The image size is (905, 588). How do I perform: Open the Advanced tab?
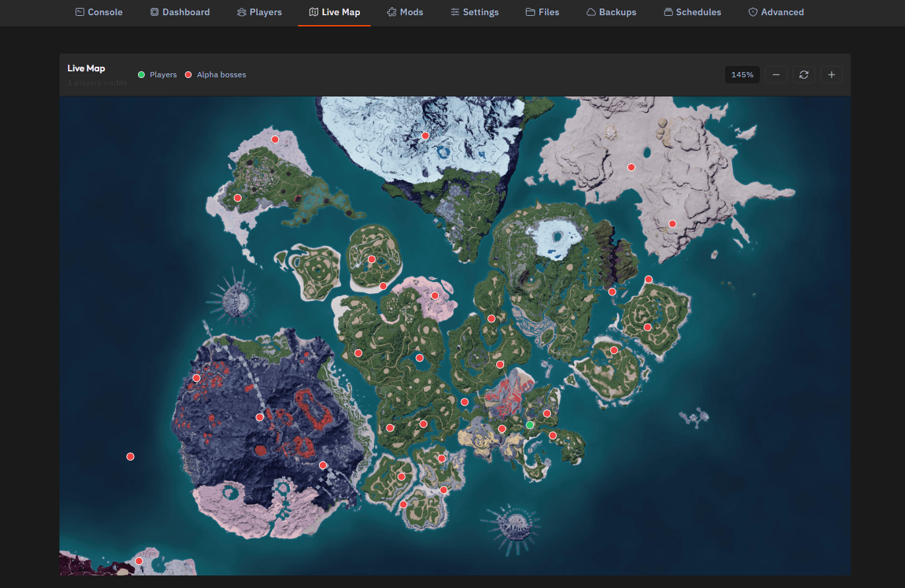[x=776, y=12]
